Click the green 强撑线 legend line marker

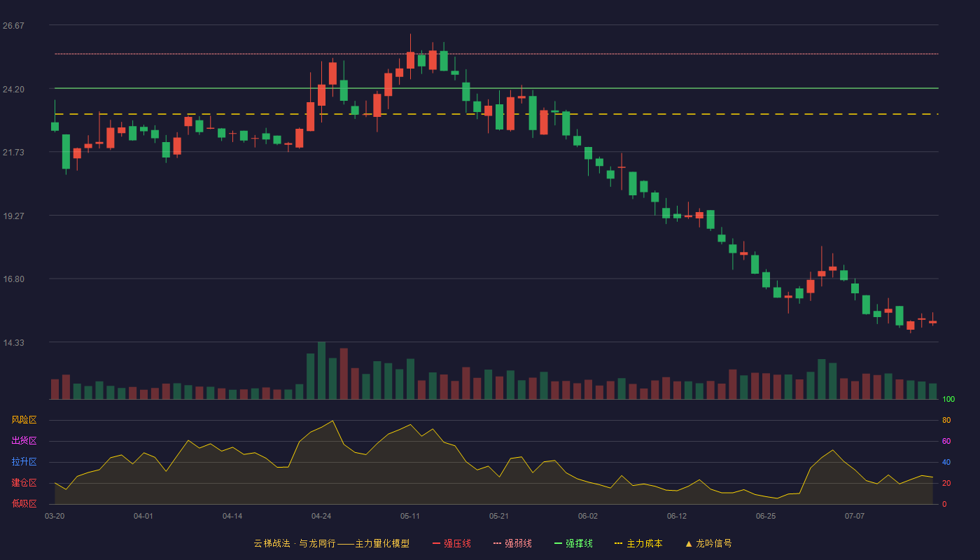tap(559, 543)
